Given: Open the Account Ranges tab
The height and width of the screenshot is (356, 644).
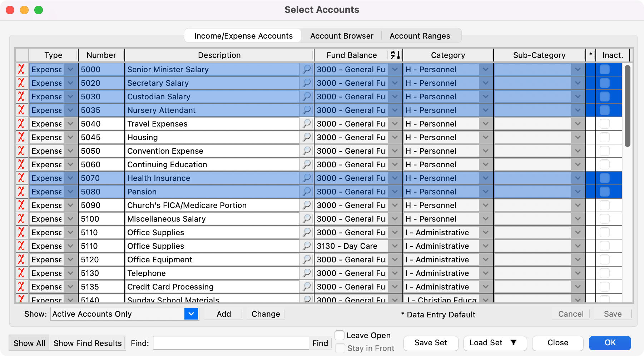Looking at the screenshot, I should point(420,36).
